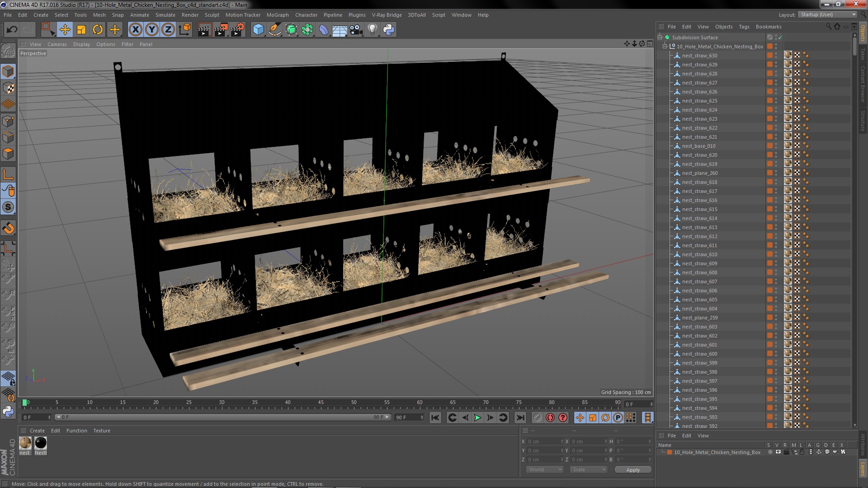Image resolution: width=868 pixels, height=488 pixels.
Task: Collapse the 10_Hole_Metal_Chicken_Nesting_Box tree node
Action: (665, 47)
